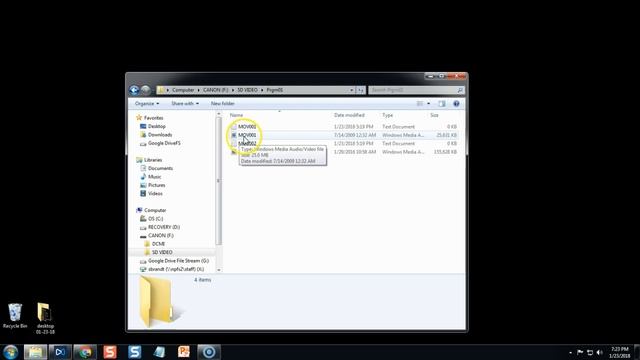
Task: Click the taskbar clock and date
Action: (x=620, y=352)
